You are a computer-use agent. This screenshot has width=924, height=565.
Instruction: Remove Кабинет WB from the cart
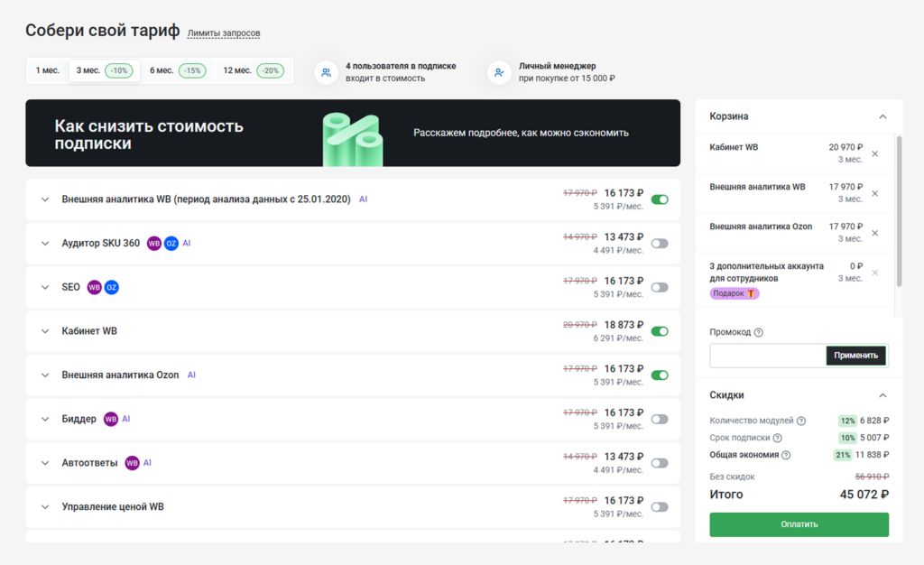click(x=874, y=153)
